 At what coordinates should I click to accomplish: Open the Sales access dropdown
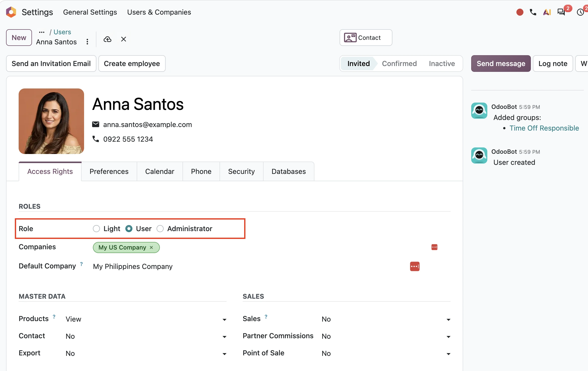pos(386,319)
